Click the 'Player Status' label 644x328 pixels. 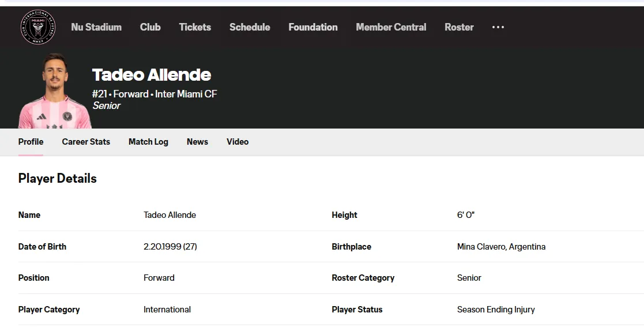[357, 310]
